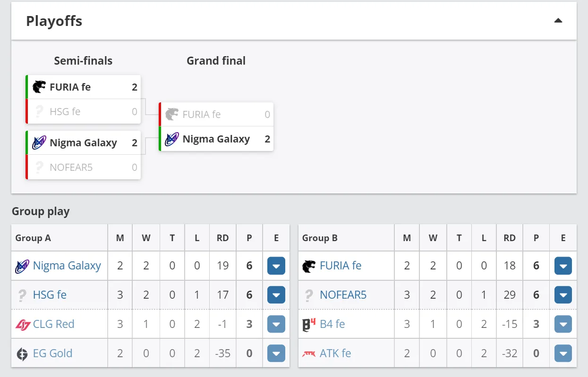
Task: Open Nigma Galaxy team link in Group A
Action: point(67,266)
